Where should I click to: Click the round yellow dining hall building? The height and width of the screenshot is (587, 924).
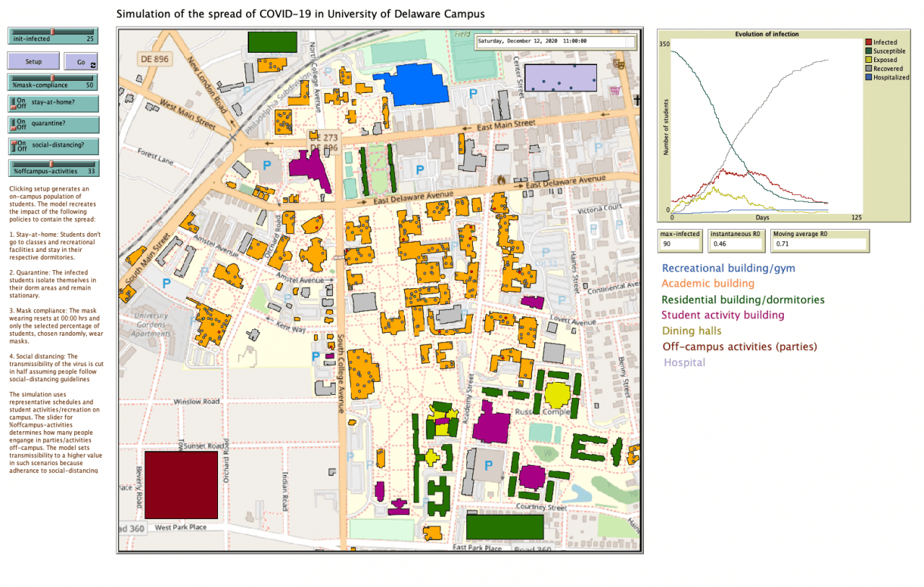point(557,395)
